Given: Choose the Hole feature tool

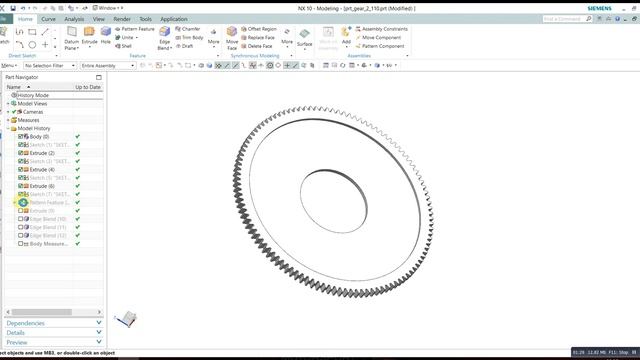Looking at the screenshot, I should (x=106, y=36).
